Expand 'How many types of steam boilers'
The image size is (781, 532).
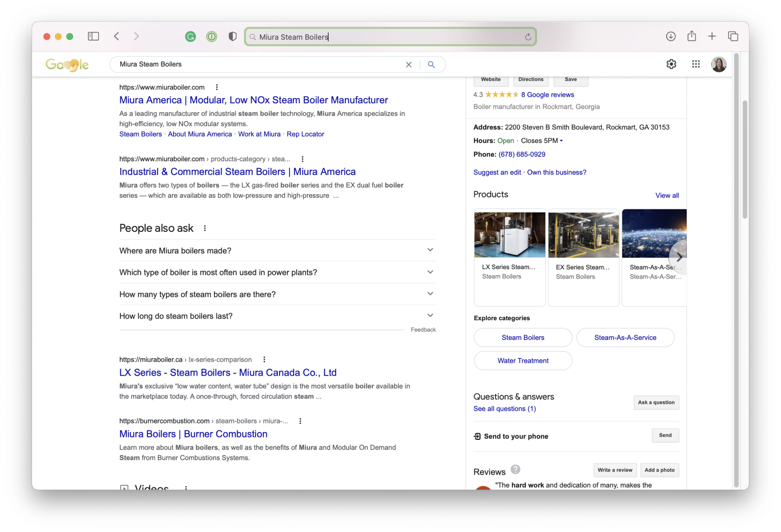(x=278, y=294)
